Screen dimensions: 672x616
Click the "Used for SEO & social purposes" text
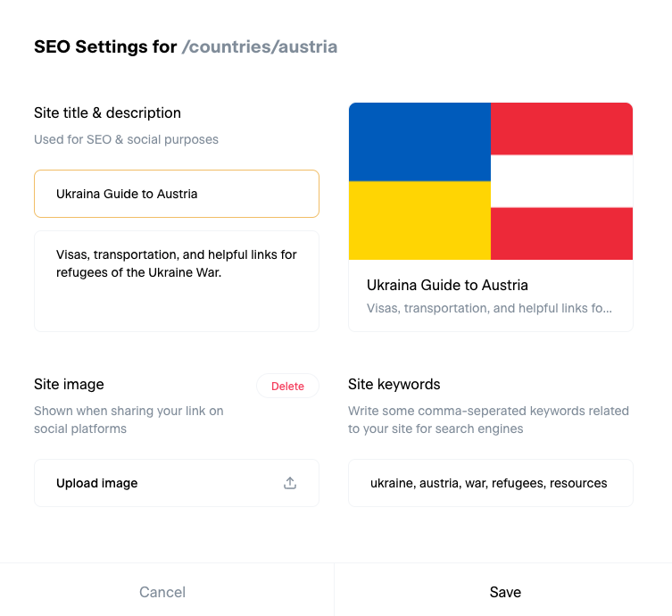click(126, 139)
